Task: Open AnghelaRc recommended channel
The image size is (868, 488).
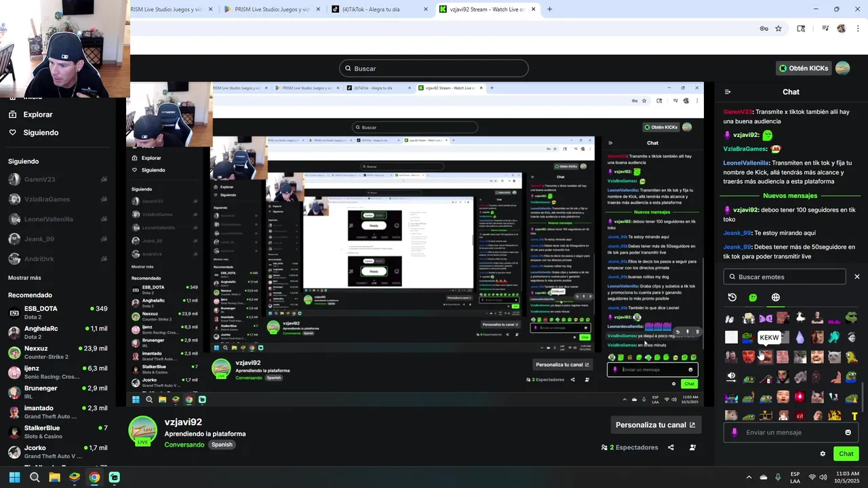Action: 58,333
